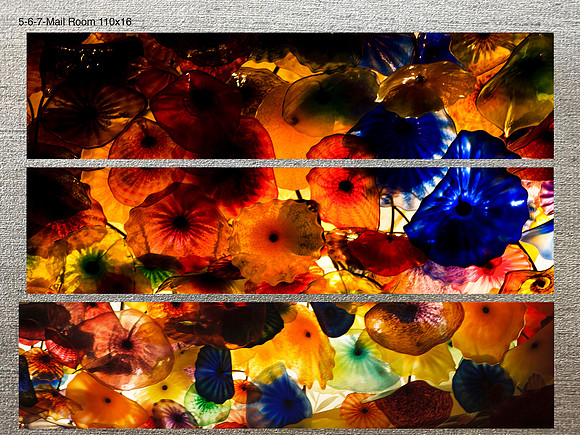Select the middle glass artwork panel
The width and height of the screenshot is (580, 435).
pyautogui.click(x=290, y=230)
